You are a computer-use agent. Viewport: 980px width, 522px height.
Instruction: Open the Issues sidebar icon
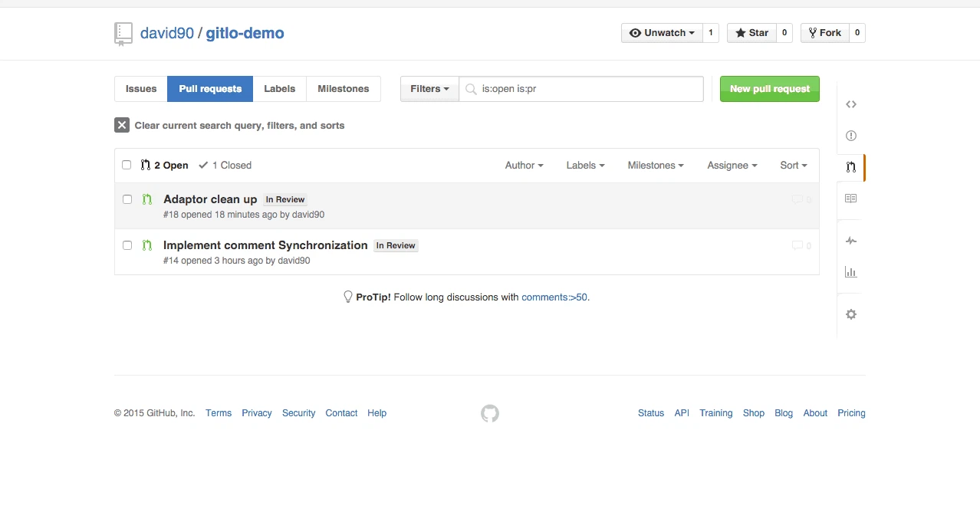850,136
